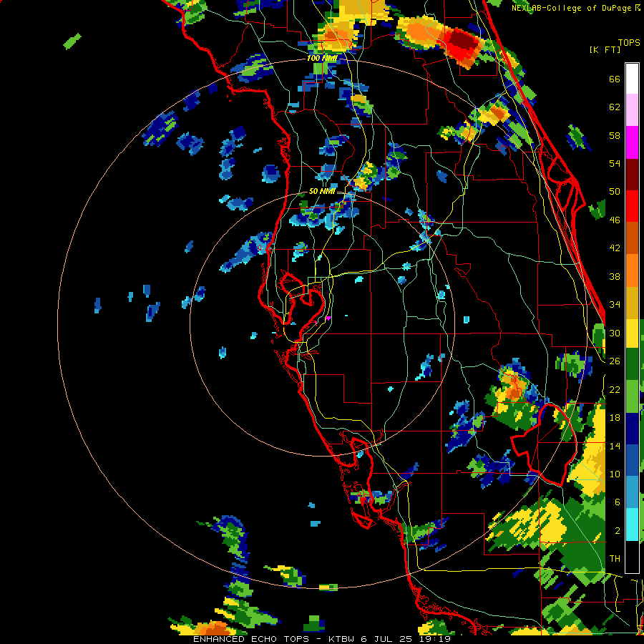644x644 pixels.
Task: Select the 66 legend value
Action: [x=615, y=79]
